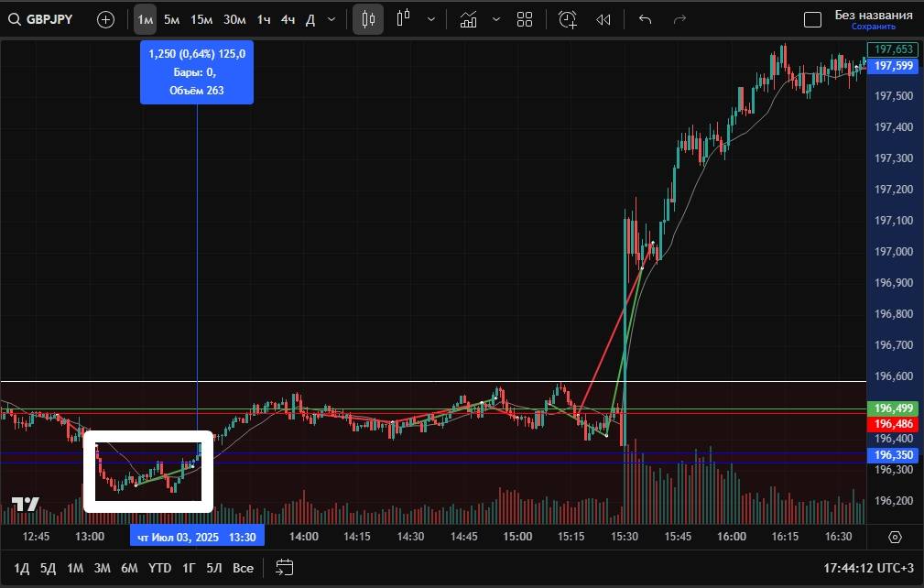The width and height of the screenshot is (924, 588).
Task: Select the 1Г date range
Action: (189, 568)
